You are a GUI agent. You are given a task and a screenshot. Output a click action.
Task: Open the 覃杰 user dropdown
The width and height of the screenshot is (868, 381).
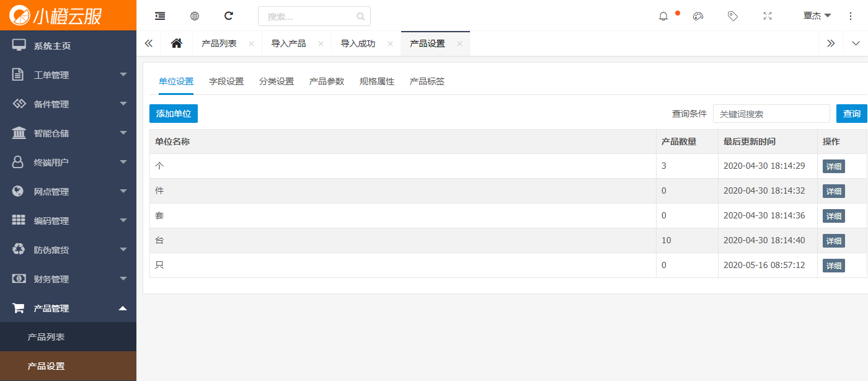tap(817, 16)
